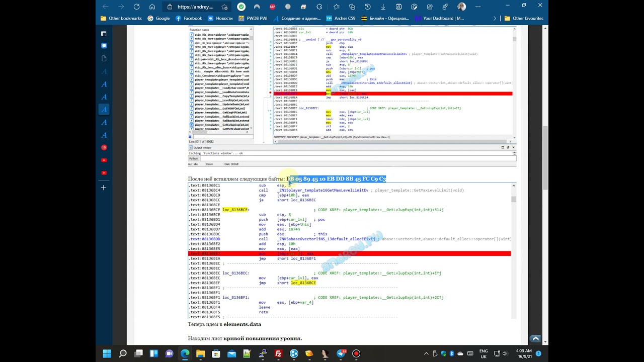
Task: Open the Other favourites folder
Action: click(524, 19)
